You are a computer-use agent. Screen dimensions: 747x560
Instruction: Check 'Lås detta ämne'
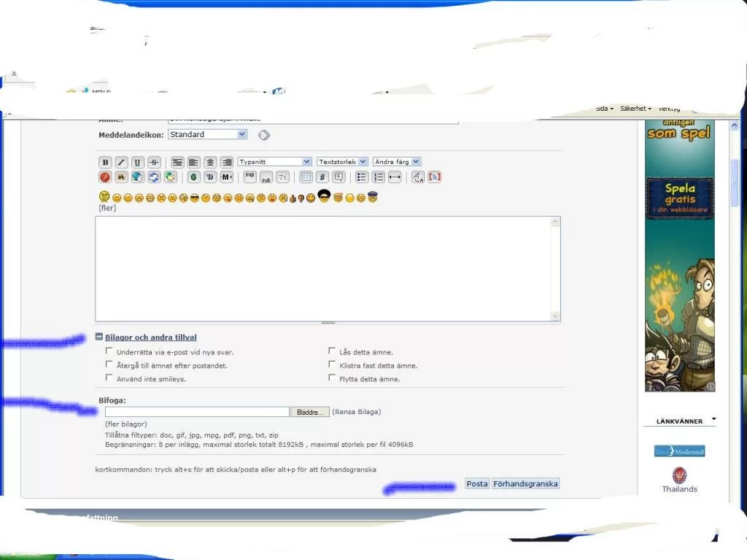pos(332,351)
